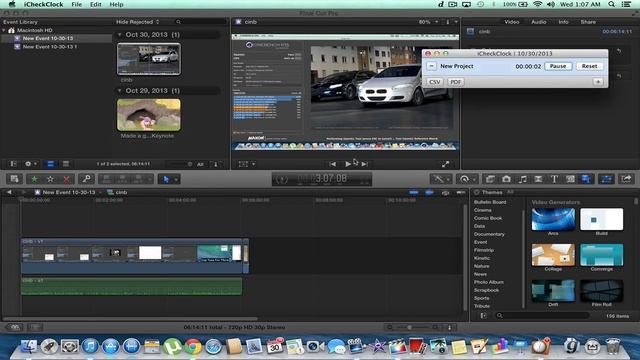Image resolution: width=640 pixels, height=360 pixels.
Task: Click the red X Reject icon
Action: point(66,179)
